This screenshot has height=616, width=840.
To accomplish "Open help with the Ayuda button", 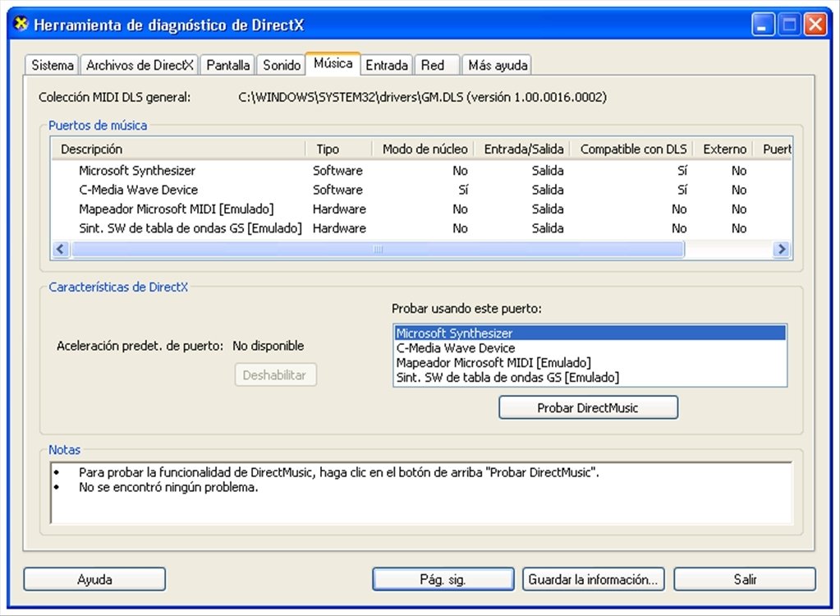I will pos(94,579).
